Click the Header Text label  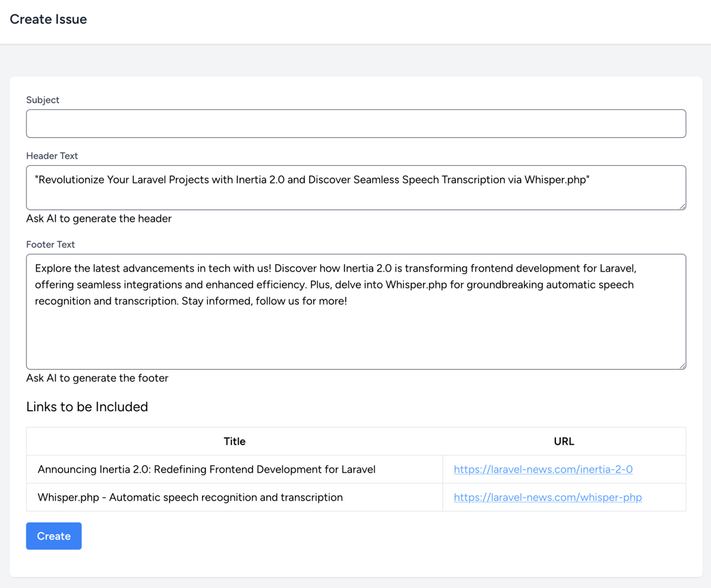52,156
